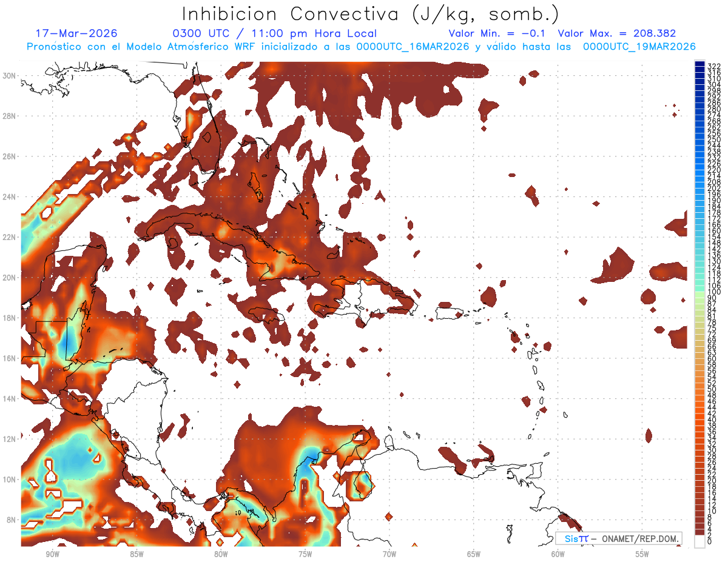Click the '26N' latitude label
The height and width of the screenshot is (562, 728).
10,156
